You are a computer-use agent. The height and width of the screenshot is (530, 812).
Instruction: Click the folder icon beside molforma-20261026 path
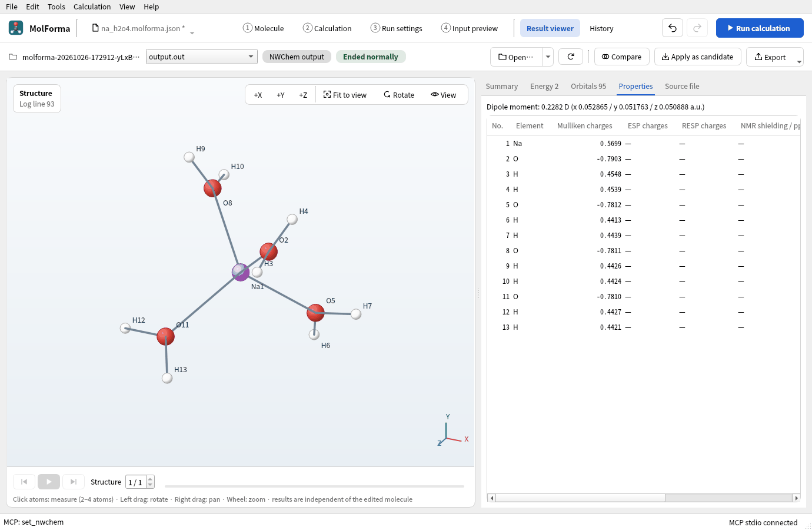(x=13, y=57)
